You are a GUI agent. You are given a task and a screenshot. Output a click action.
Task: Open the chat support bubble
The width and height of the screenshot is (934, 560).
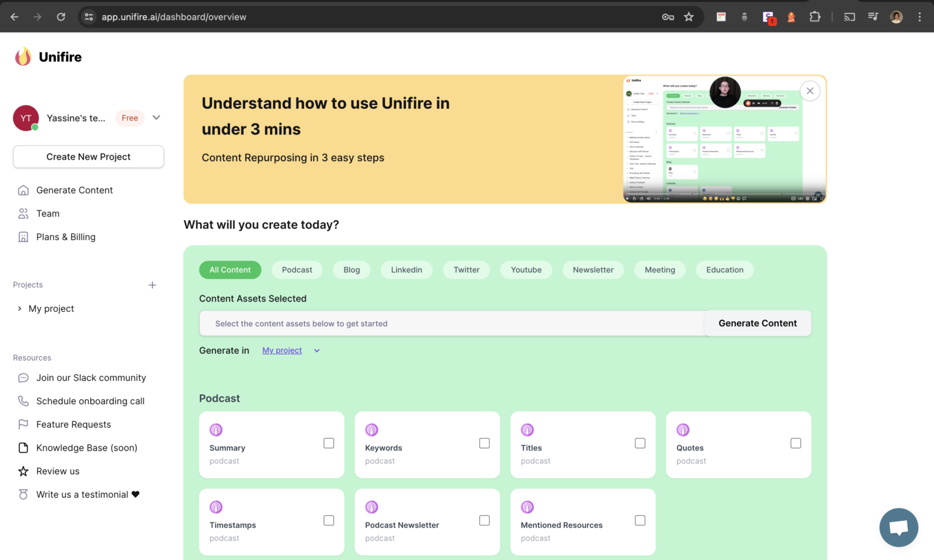tap(899, 527)
